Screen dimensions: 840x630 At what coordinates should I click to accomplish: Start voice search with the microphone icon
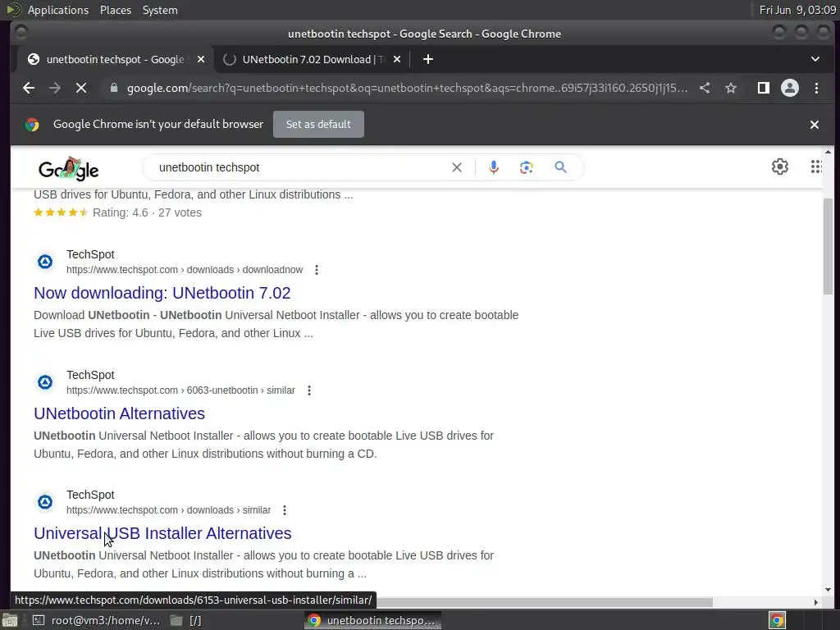point(494,167)
